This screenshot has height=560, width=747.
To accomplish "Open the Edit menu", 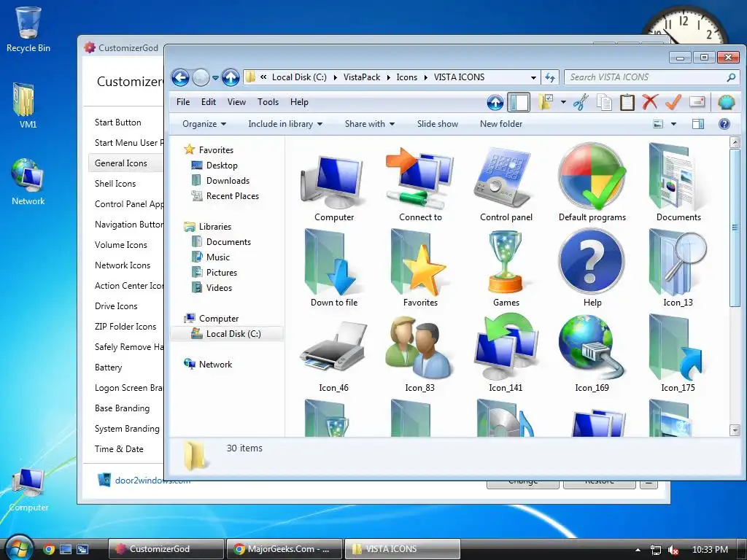I will [208, 102].
